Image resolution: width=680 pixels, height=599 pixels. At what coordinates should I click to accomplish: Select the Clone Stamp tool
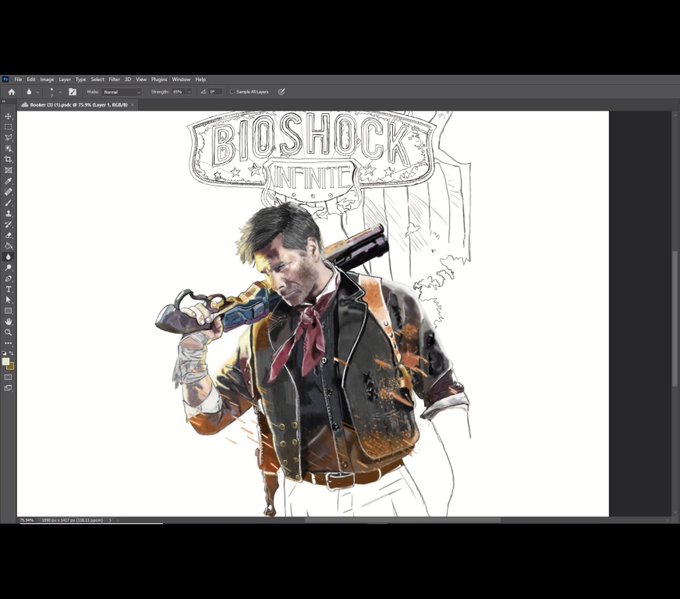coord(8,214)
